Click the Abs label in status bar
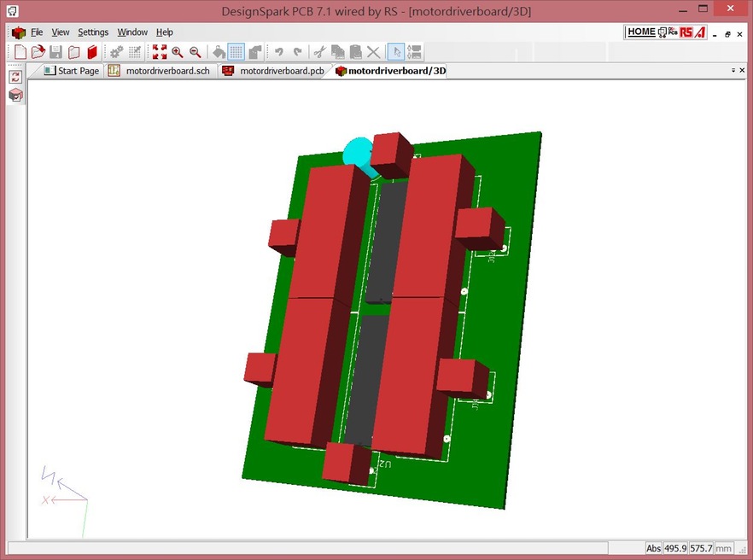This screenshot has width=753, height=560. pos(653,548)
